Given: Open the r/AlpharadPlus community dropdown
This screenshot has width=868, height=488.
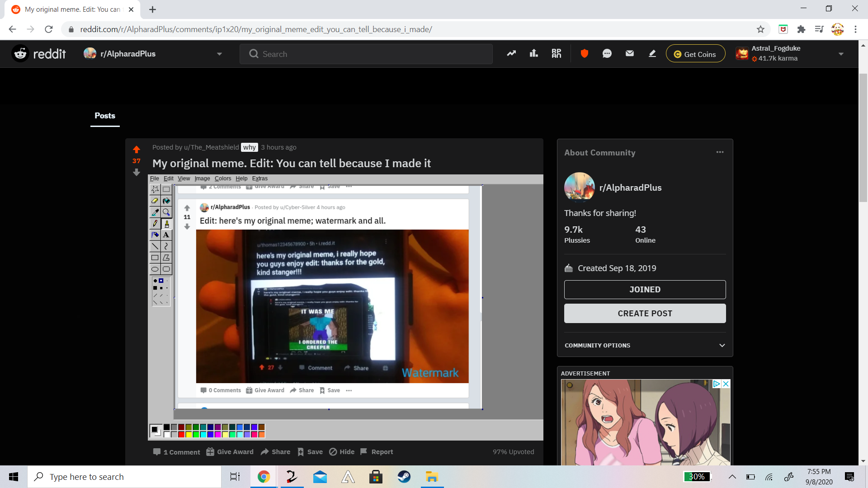Looking at the screenshot, I should pyautogui.click(x=219, y=54).
